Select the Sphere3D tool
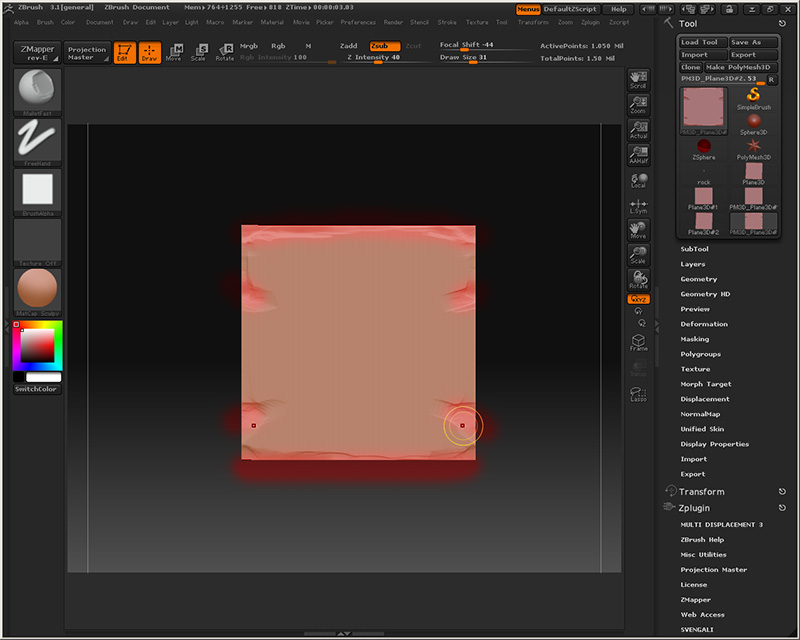The height and width of the screenshot is (640, 800). click(x=754, y=124)
